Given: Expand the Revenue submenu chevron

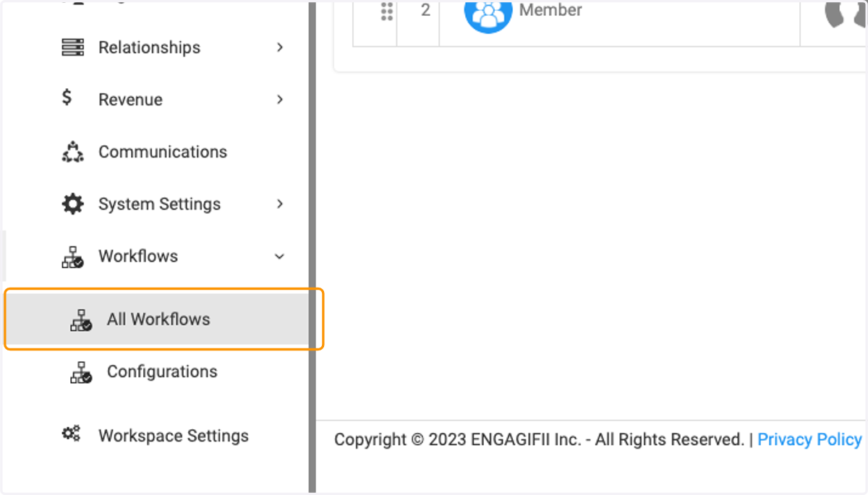Looking at the screenshot, I should pos(280,100).
